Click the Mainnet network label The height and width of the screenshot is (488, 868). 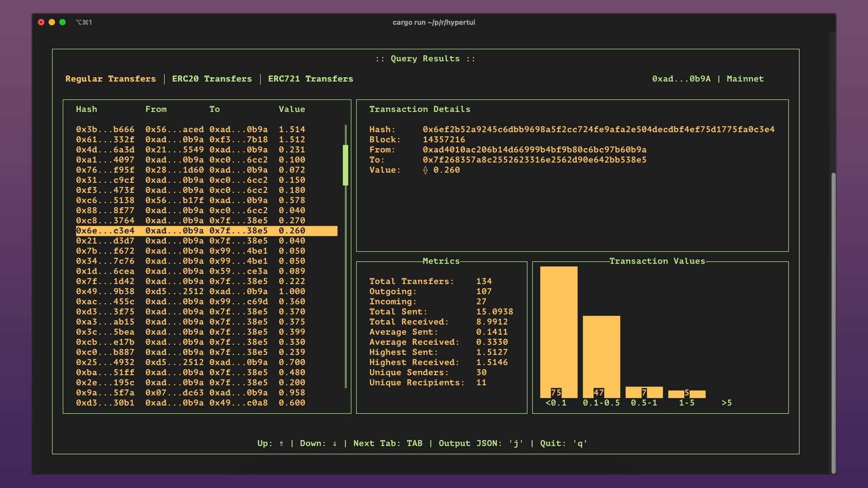tap(745, 79)
